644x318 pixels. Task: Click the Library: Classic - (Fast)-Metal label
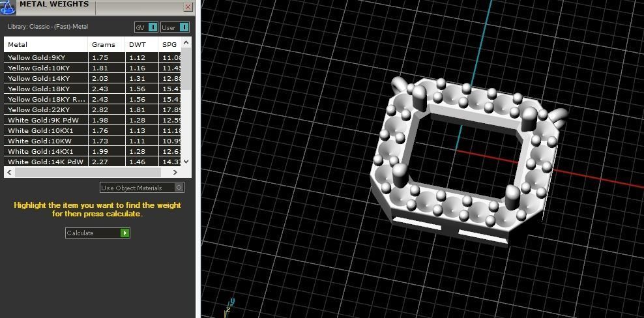(48, 27)
